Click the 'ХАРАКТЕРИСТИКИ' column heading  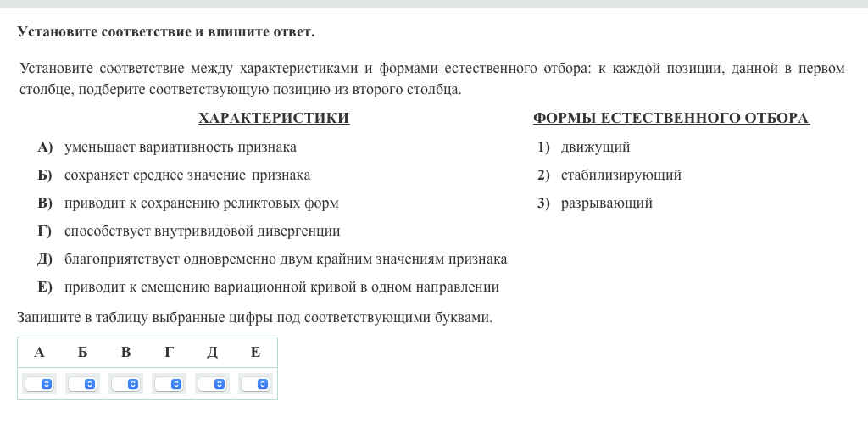point(273,119)
